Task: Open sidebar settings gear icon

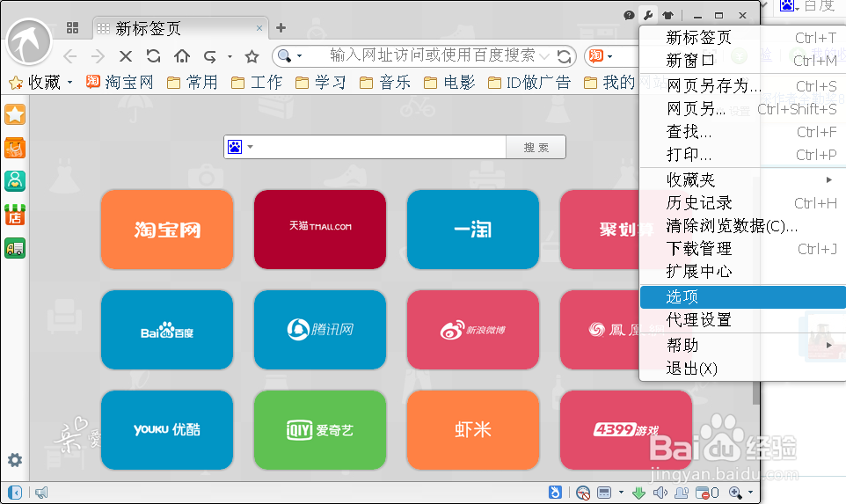Action: tap(15, 460)
